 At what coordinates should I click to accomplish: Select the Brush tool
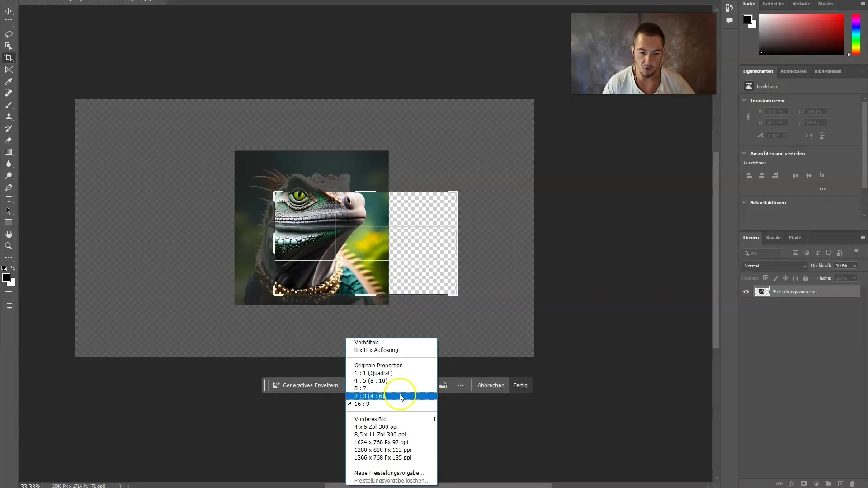coord(9,105)
